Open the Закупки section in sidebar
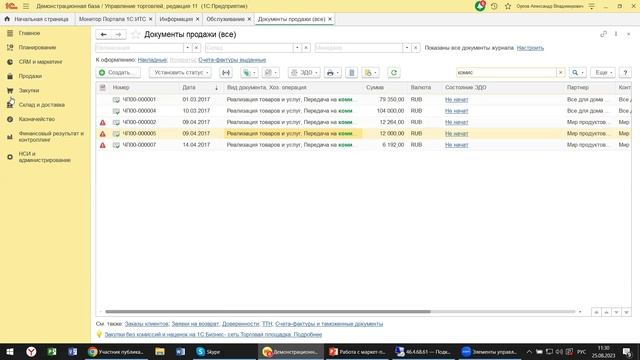 (x=29, y=91)
